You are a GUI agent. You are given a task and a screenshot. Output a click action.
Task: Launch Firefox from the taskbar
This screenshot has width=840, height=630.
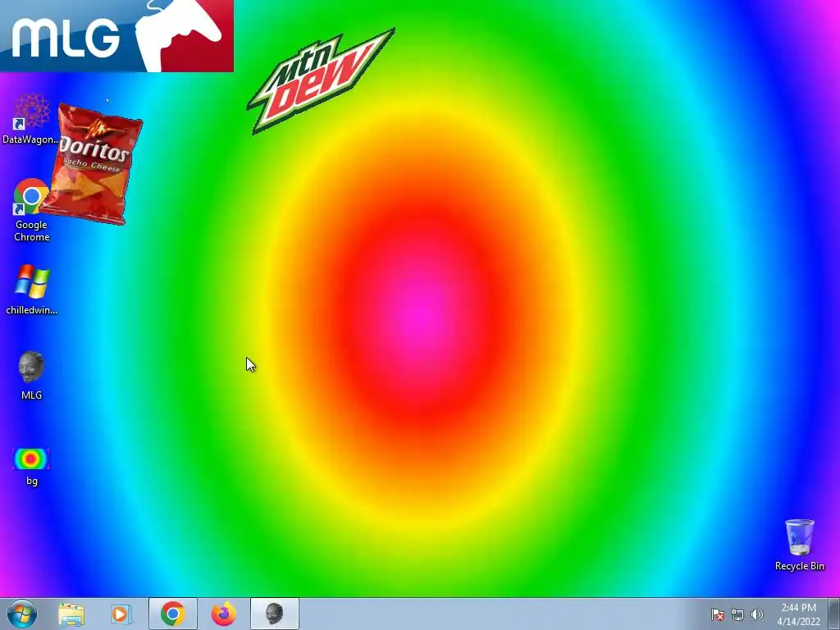223,614
